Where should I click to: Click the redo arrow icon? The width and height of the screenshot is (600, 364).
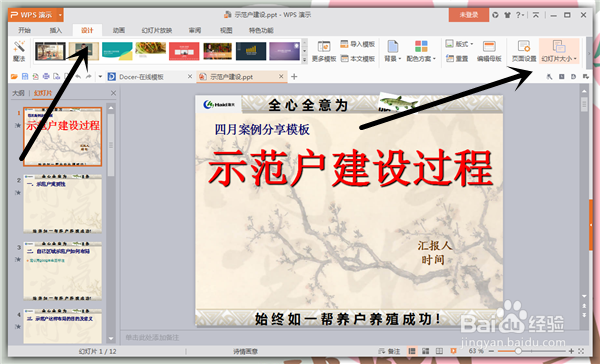[88, 77]
